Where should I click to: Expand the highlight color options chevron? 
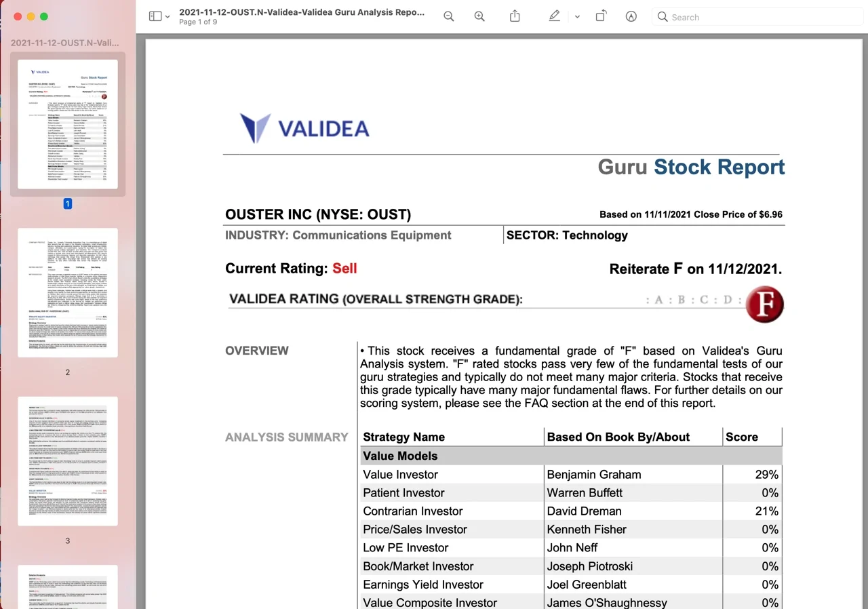(x=577, y=17)
